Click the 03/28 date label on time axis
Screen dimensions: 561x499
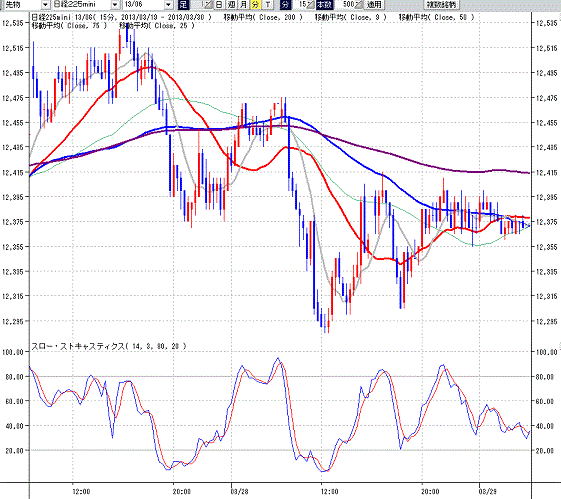239,491
